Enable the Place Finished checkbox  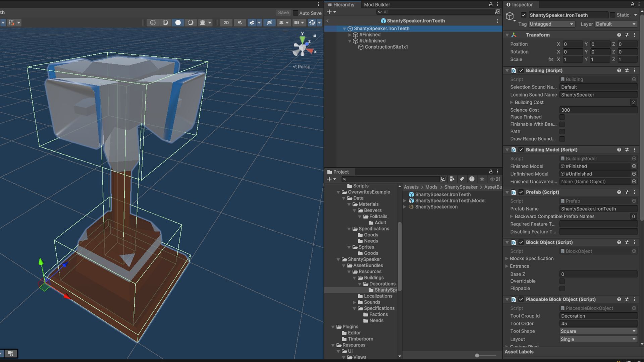click(x=562, y=117)
